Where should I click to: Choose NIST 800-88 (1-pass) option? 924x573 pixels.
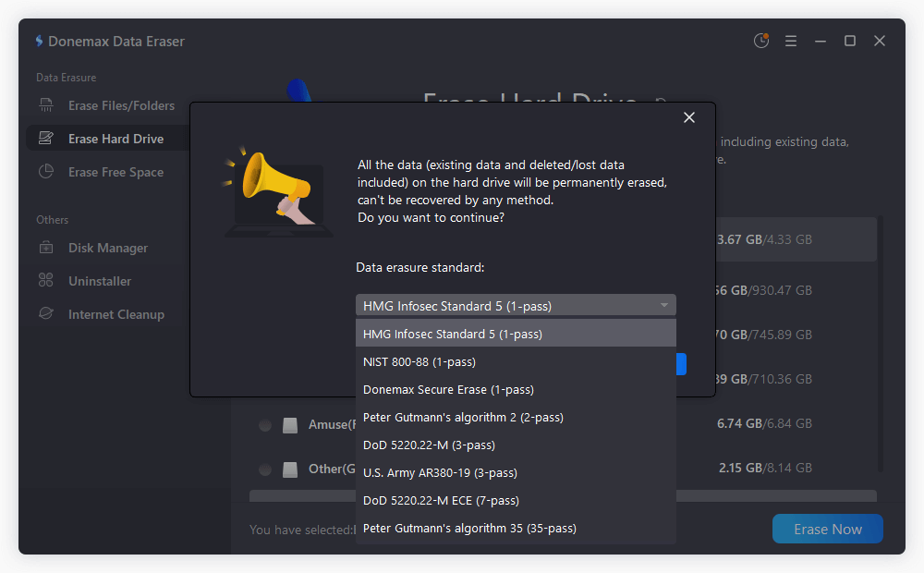[x=419, y=361]
